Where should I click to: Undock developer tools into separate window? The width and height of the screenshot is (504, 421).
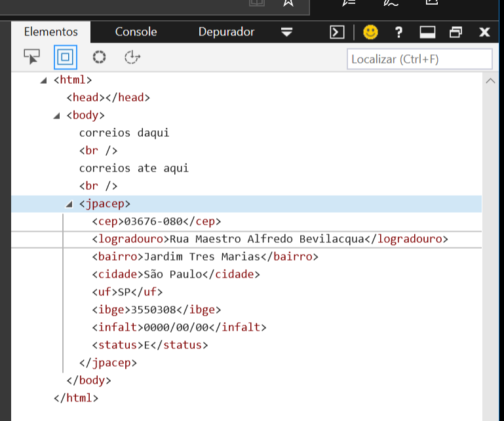pyautogui.click(x=456, y=32)
